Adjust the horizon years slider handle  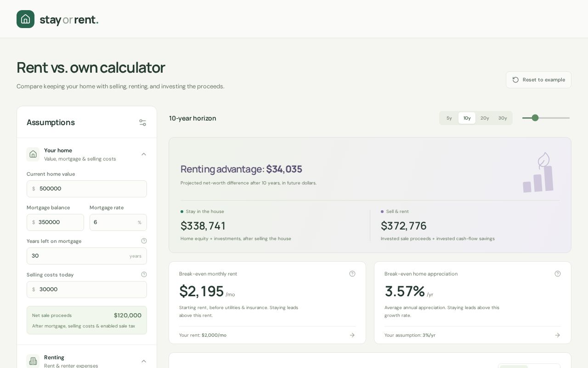click(x=535, y=118)
